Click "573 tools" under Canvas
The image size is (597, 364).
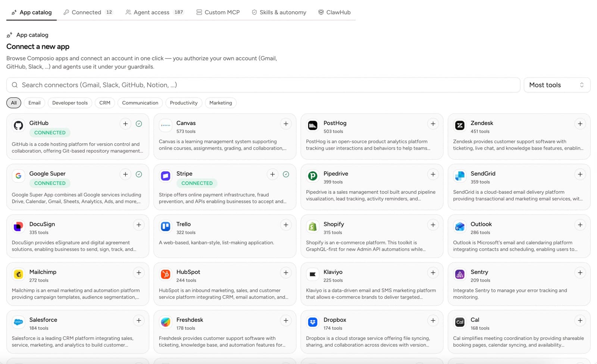click(186, 131)
